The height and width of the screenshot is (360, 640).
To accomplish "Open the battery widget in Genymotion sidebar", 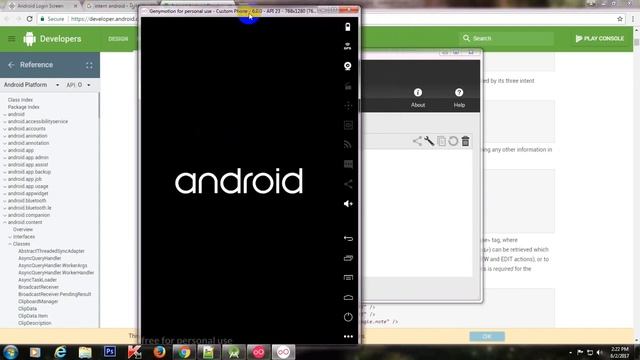I will click(x=348, y=27).
